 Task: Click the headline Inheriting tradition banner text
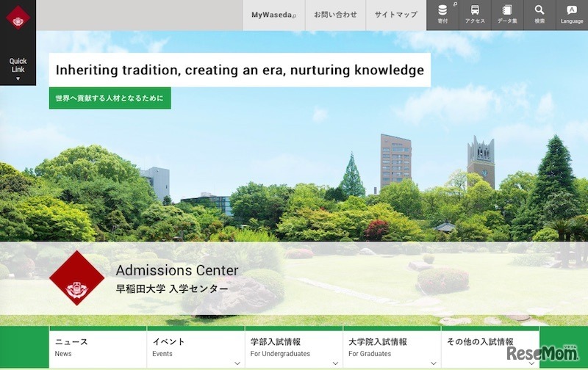240,70
